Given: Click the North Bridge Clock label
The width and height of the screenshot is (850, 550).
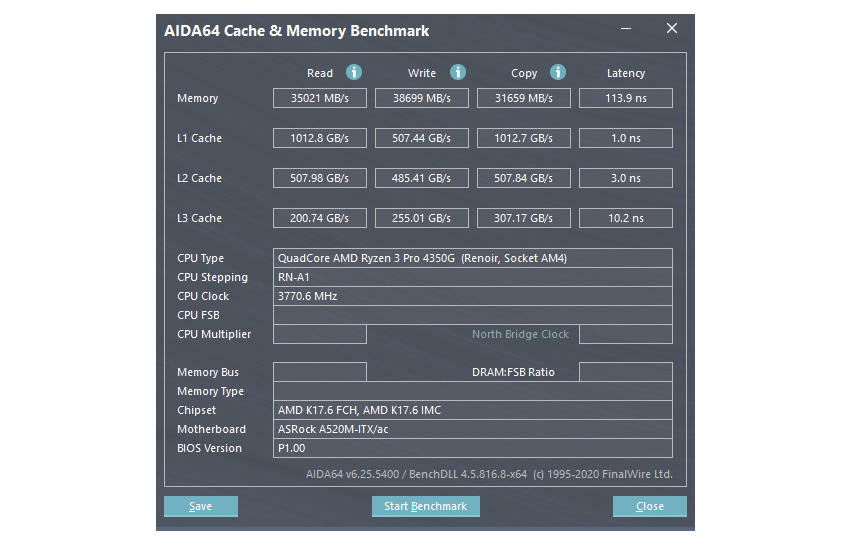Looking at the screenshot, I should (x=520, y=334).
